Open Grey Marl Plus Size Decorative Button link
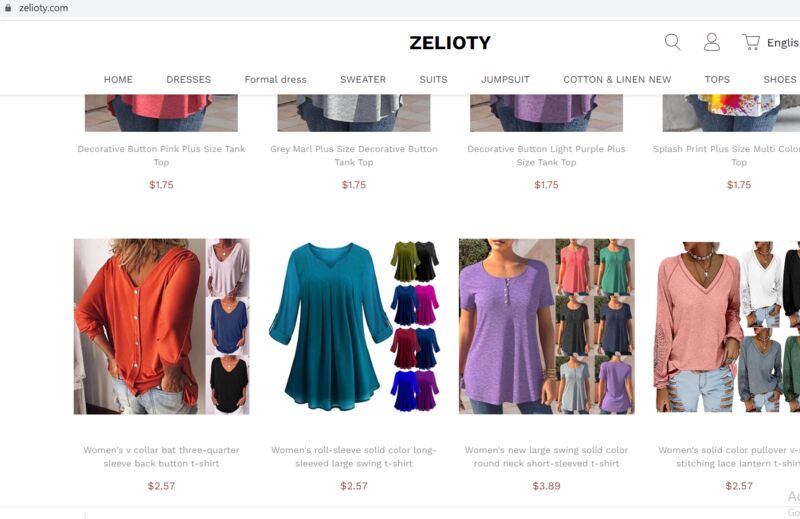This screenshot has height=519, width=800. [x=354, y=156]
